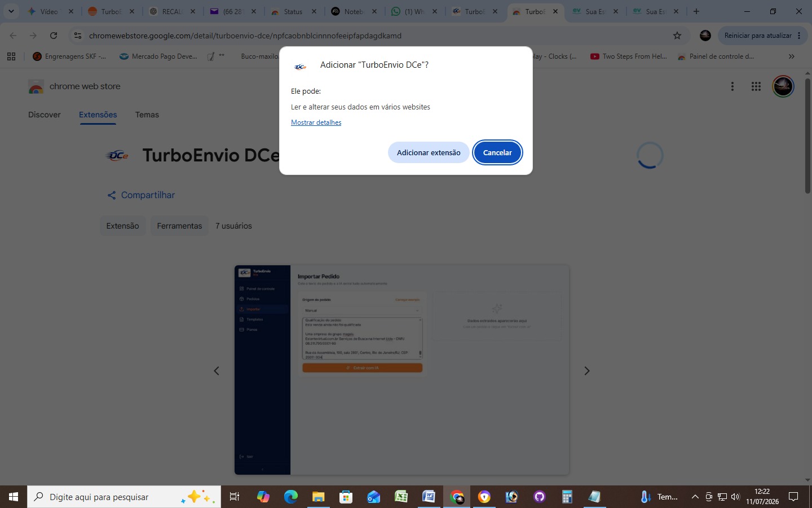
Task: Show hidden system tray icons
Action: (x=695, y=497)
